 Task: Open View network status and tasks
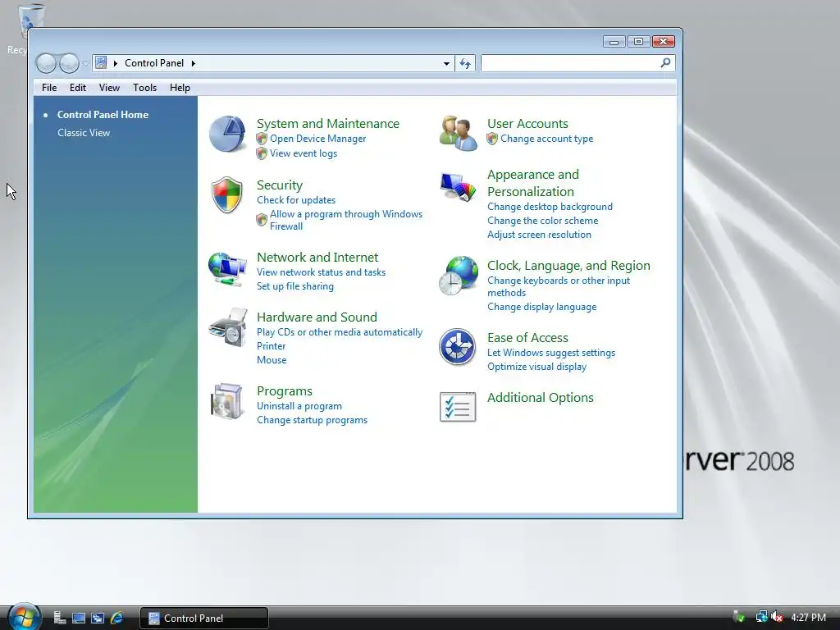pyautogui.click(x=321, y=272)
